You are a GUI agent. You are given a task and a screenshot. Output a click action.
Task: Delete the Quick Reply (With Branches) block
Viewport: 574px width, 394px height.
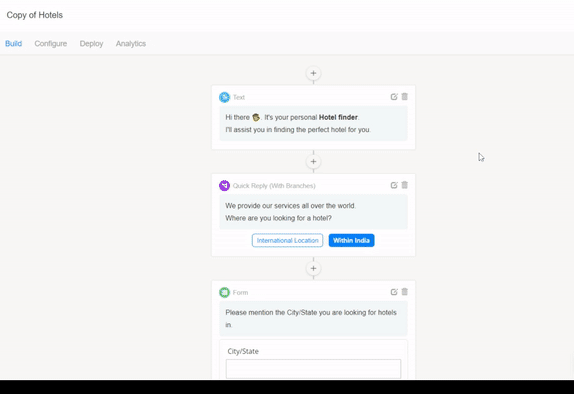point(405,185)
